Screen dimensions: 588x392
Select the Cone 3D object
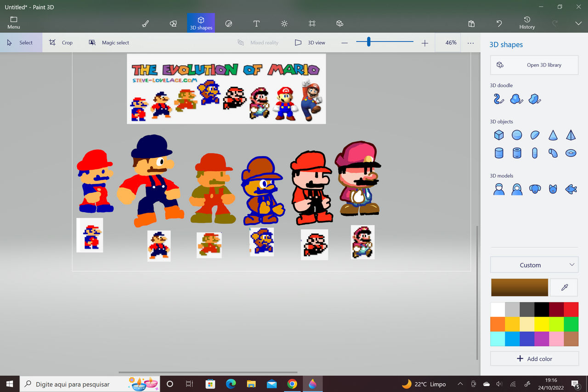pos(553,135)
